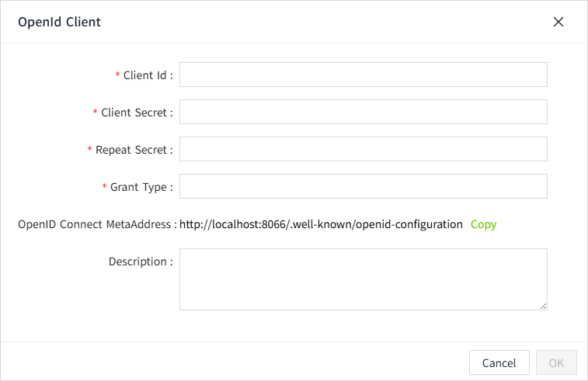Select the Repeat Secret input field
588x381 pixels.
tap(363, 149)
